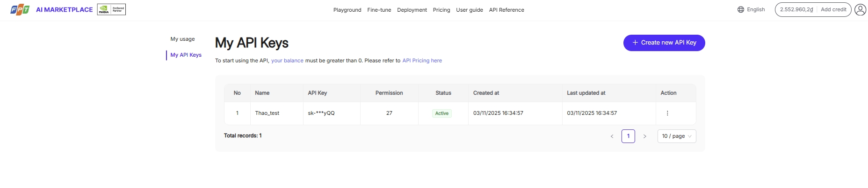Open the Playground menu item
868x188 pixels.
(x=347, y=10)
